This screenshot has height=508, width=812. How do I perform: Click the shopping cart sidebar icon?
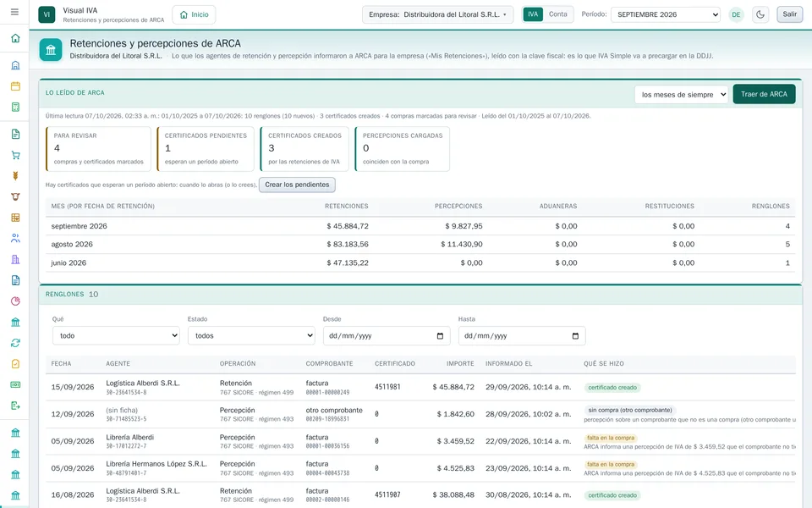(x=15, y=155)
